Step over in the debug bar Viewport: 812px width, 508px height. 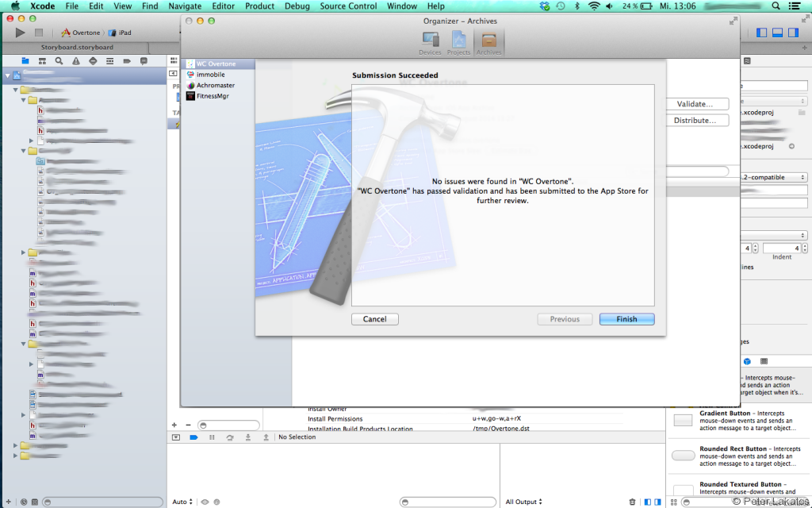click(230, 437)
